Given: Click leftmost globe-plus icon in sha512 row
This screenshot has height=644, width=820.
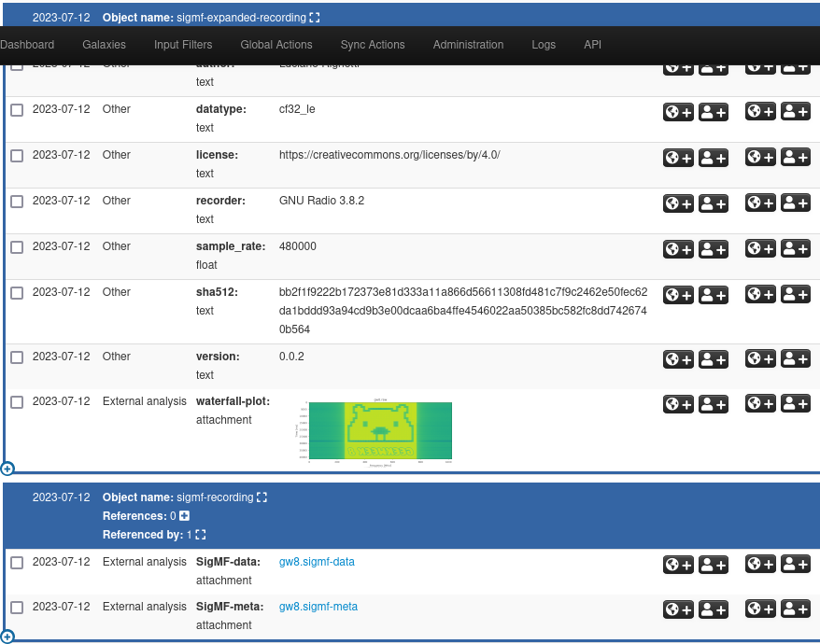Looking at the screenshot, I should tap(678, 295).
